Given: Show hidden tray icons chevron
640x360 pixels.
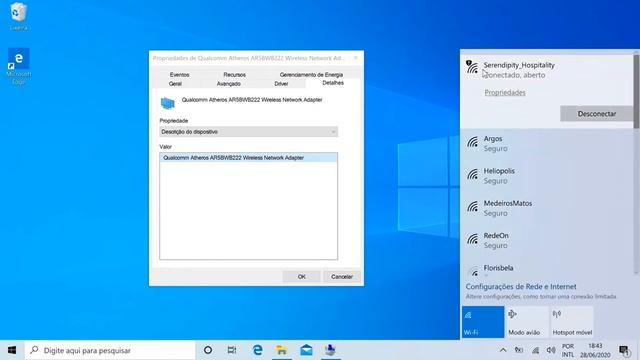Looking at the screenshot, I should click(x=503, y=350).
